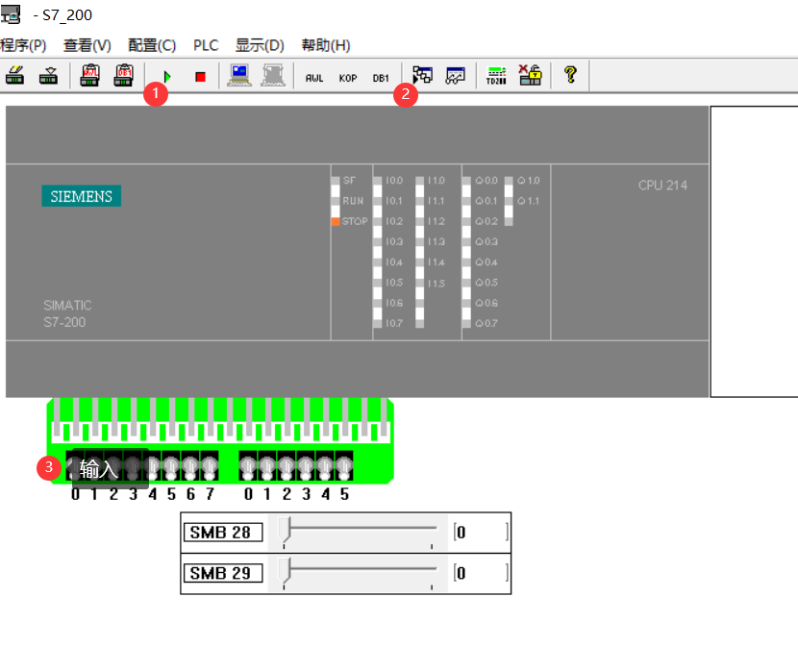Toggle input switch 2 in second group
The height and width of the screenshot is (672, 798).
click(287, 466)
